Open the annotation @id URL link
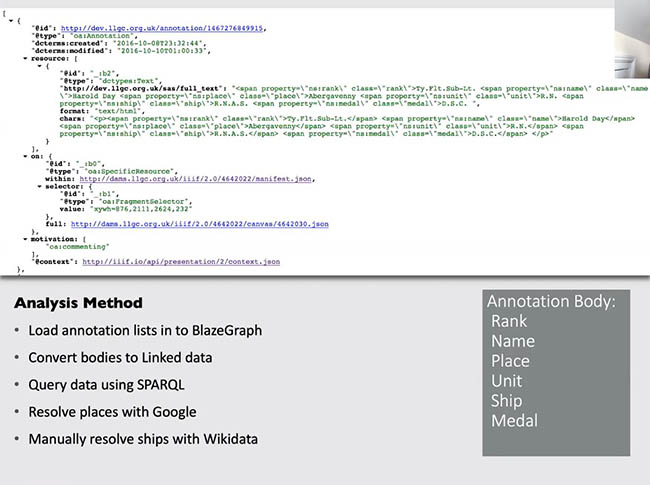This screenshot has width=650, height=485. coord(162,28)
